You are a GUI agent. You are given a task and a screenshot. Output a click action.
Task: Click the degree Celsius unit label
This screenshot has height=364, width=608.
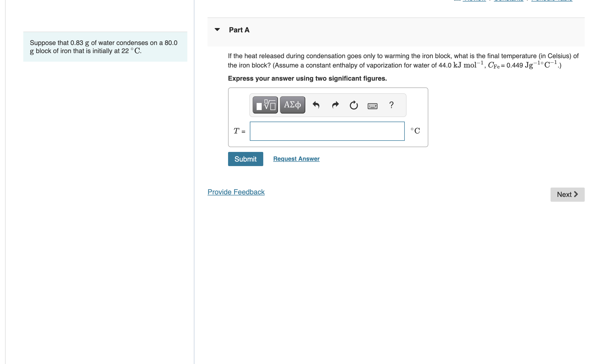click(414, 130)
